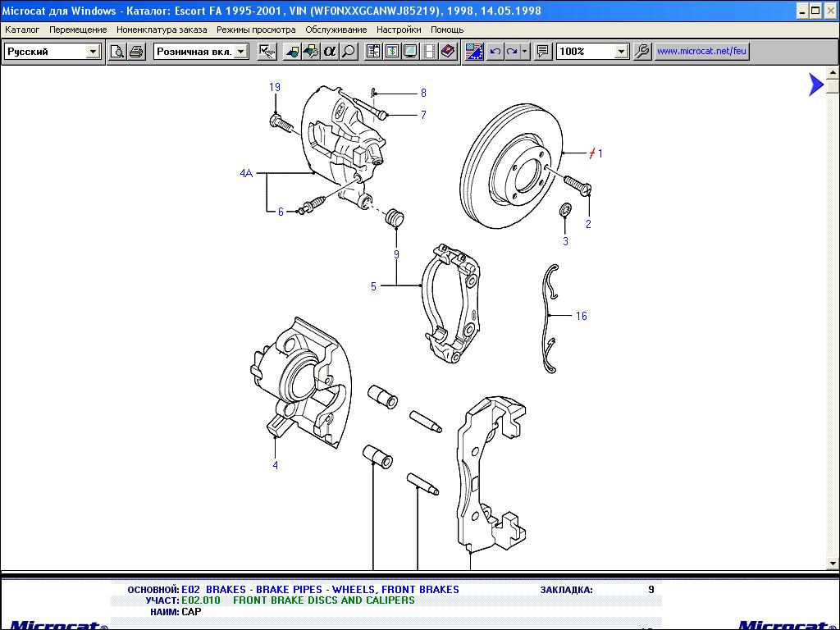The height and width of the screenshot is (630, 840).
Task: Click the printer icon in toolbar
Action: (x=136, y=52)
